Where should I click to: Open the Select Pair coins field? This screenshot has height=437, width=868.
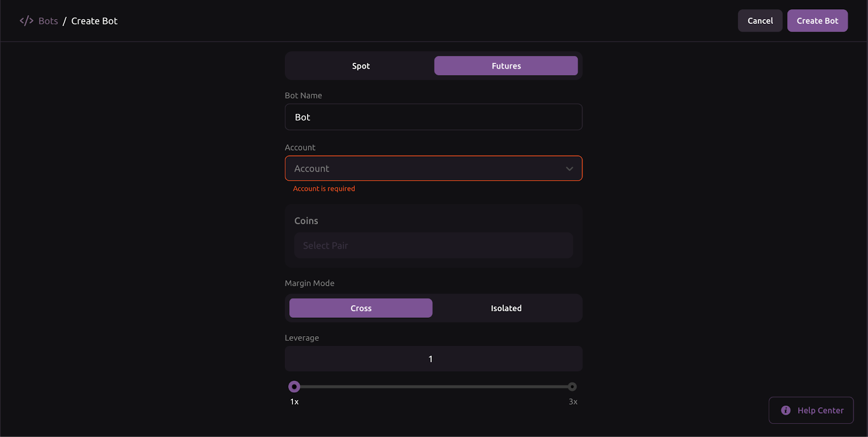click(433, 246)
